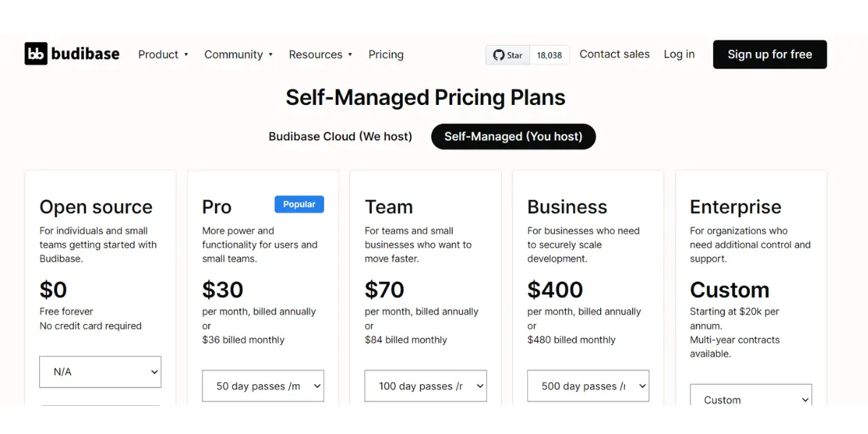Click the Budibase logo icon
868x434 pixels.
point(36,54)
